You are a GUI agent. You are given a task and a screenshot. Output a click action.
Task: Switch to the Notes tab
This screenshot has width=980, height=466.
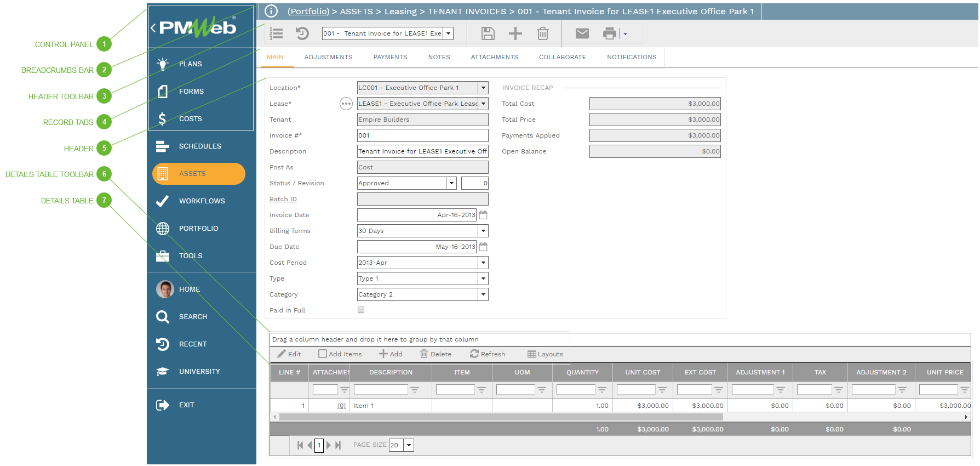coord(439,57)
